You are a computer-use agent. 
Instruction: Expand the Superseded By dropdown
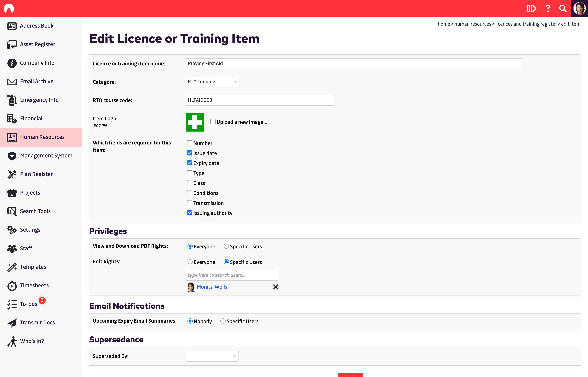point(212,356)
